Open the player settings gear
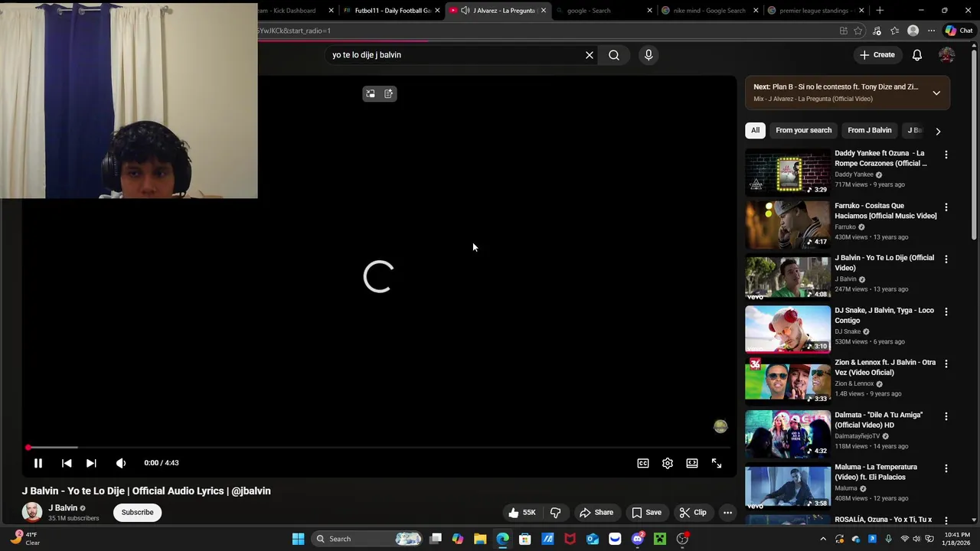 [668, 463]
